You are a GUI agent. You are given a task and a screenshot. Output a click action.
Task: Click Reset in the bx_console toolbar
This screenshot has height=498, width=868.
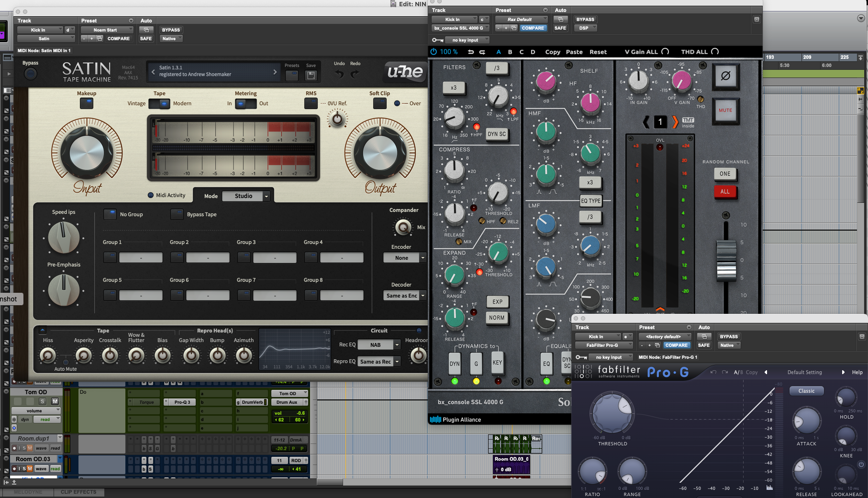click(x=598, y=52)
